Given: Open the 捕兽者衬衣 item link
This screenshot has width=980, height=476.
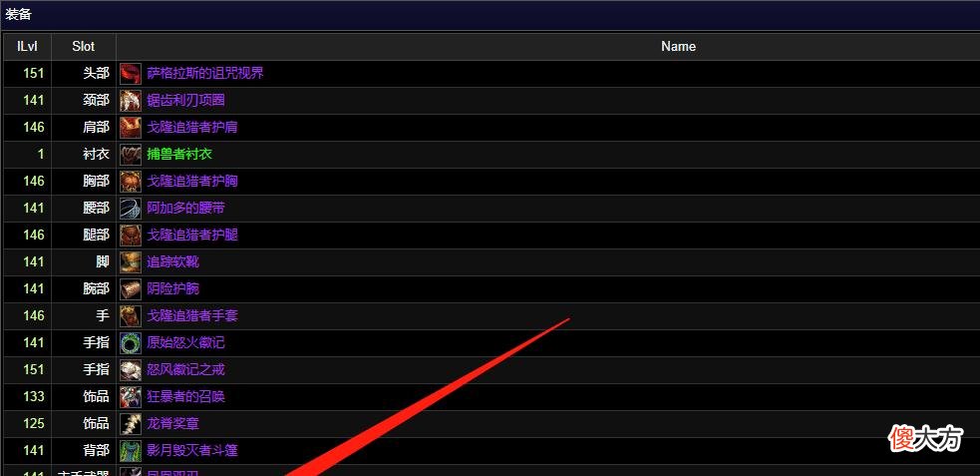Looking at the screenshot, I should (x=179, y=154).
